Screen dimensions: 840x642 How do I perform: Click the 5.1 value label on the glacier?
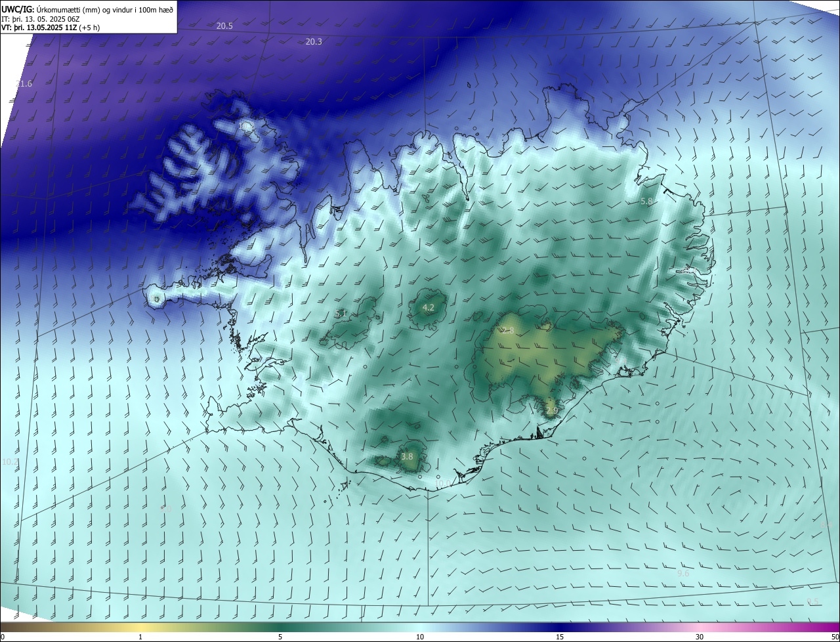(x=341, y=314)
